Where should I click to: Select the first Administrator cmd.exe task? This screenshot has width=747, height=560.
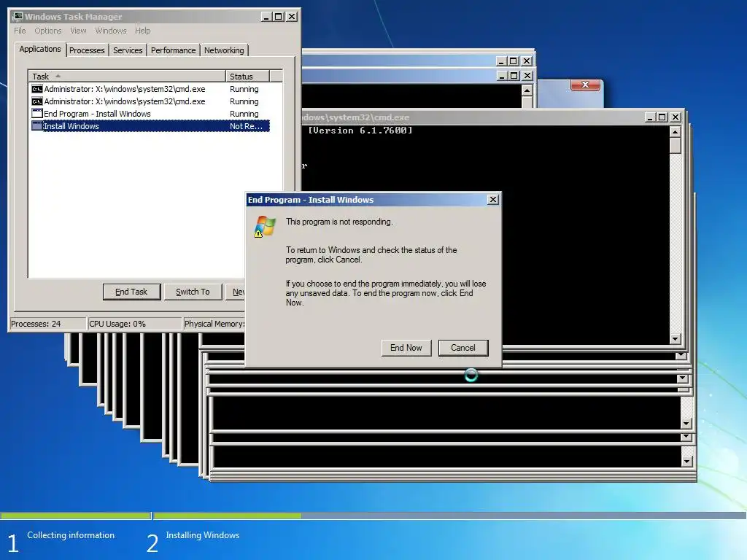point(150,89)
